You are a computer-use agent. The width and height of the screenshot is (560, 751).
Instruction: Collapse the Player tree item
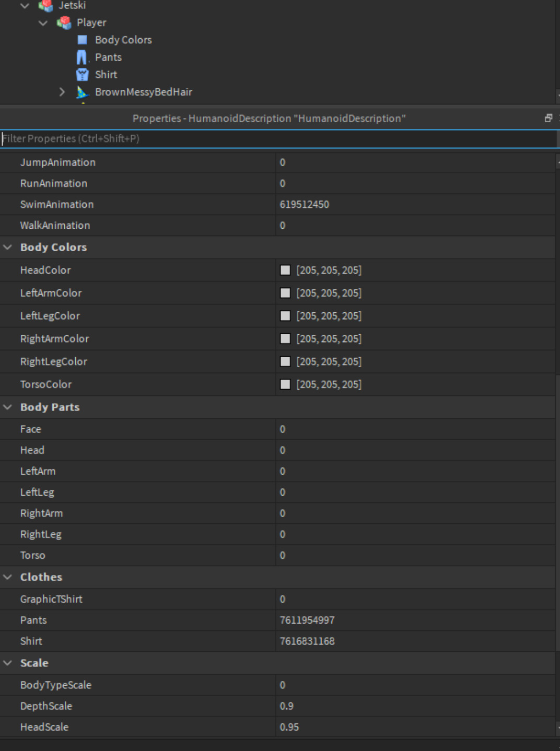[x=43, y=22]
